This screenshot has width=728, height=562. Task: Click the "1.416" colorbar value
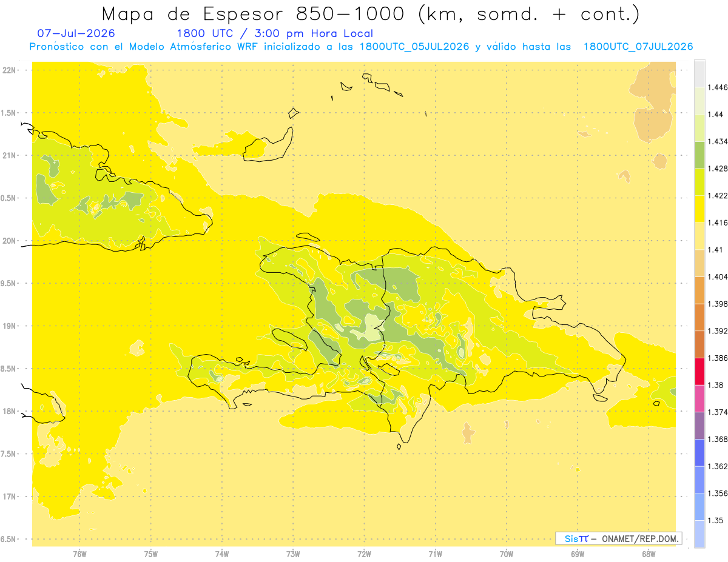[x=718, y=222]
